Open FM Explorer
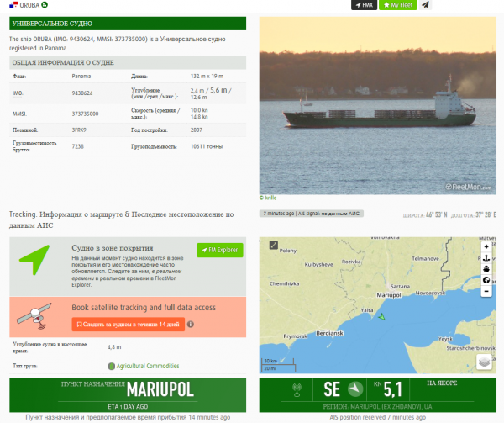The height and width of the screenshot is (423, 504). [x=219, y=250]
